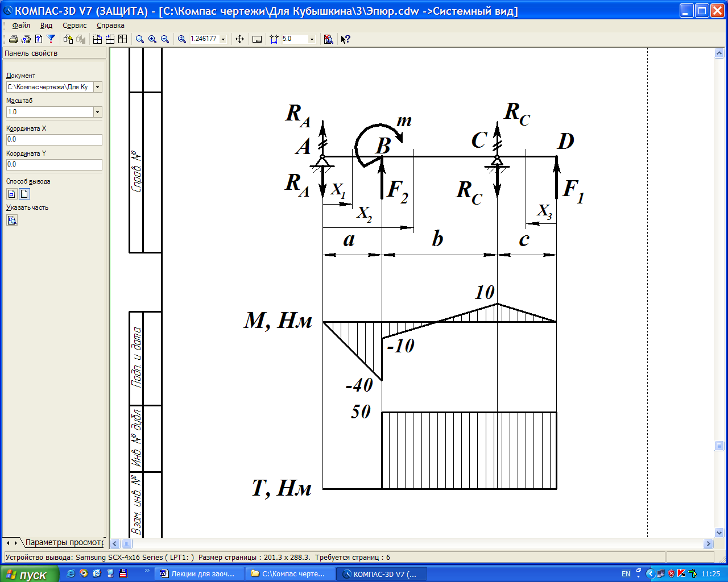Click the scroll down arrow on vertical scrollbar

click(719, 533)
